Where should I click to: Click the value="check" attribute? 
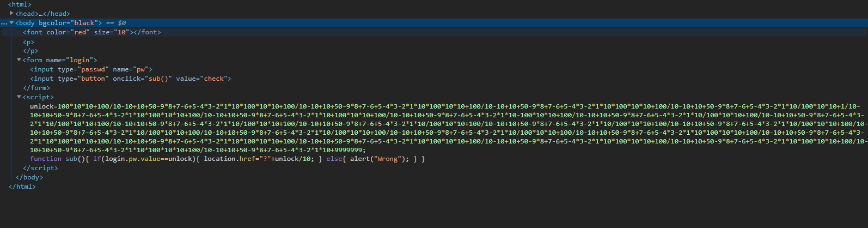click(x=201, y=79)
